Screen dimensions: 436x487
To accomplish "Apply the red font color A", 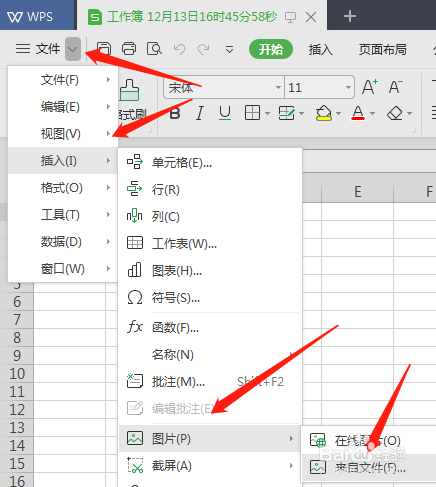I will [x=358, y=113].
